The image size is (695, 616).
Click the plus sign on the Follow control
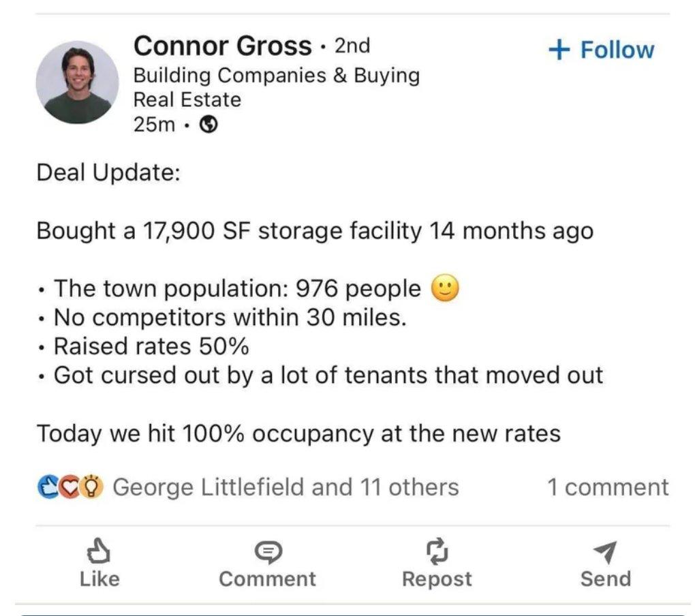[x=560, y=49]
